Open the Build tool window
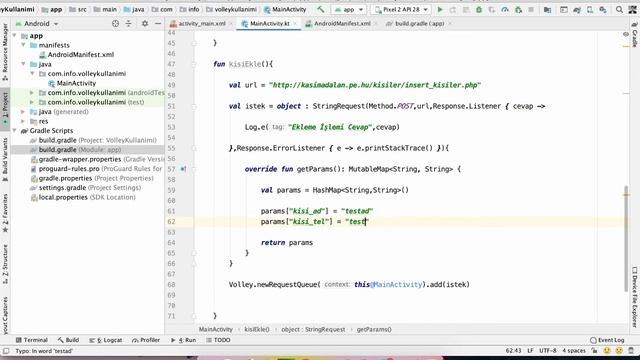Image resolution: width=640 pixels, height=360 pixels. [69, 340]
